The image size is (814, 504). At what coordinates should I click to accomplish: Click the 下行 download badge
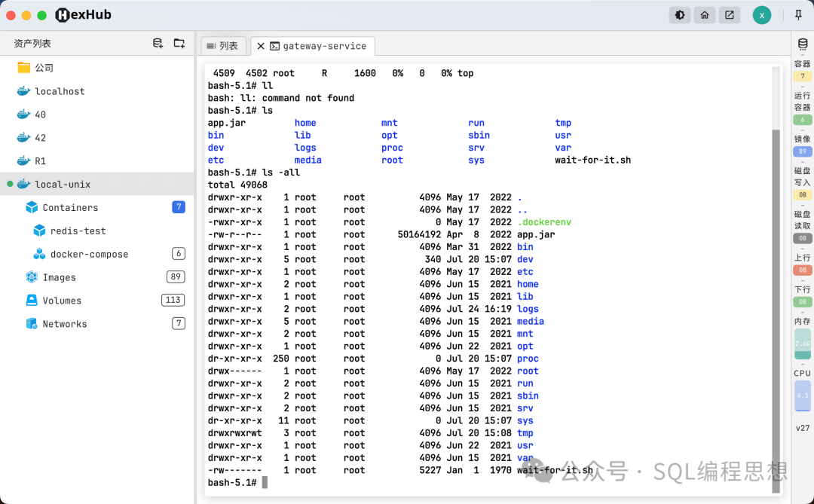coord(803,302)
